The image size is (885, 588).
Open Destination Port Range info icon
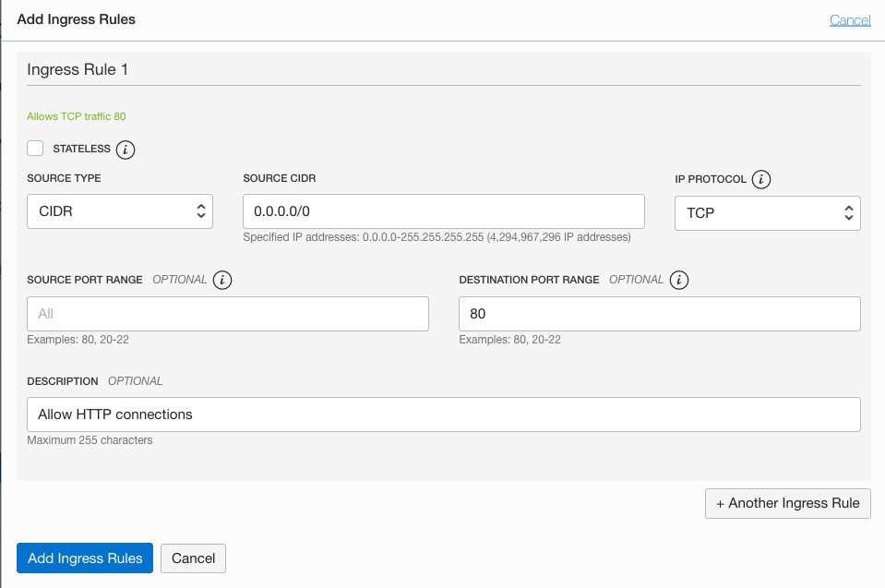[679, 280]
